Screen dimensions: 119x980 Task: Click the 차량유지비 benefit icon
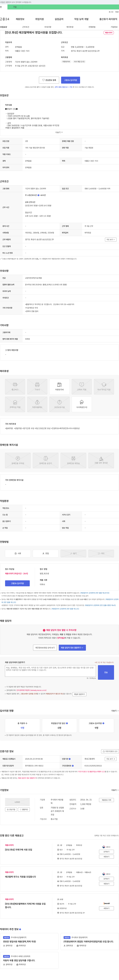(x=59, y=386)
